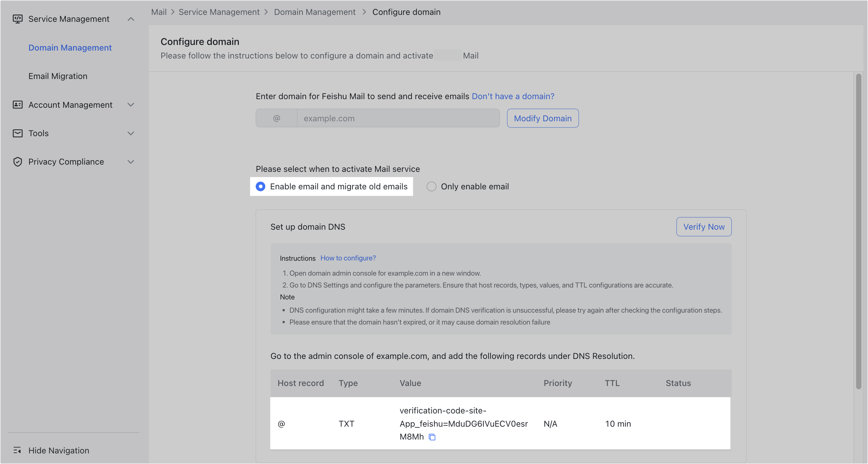This screenshot has width=868, height=464.
Task: Click the Verify Now button
Action: coord(704,227)
